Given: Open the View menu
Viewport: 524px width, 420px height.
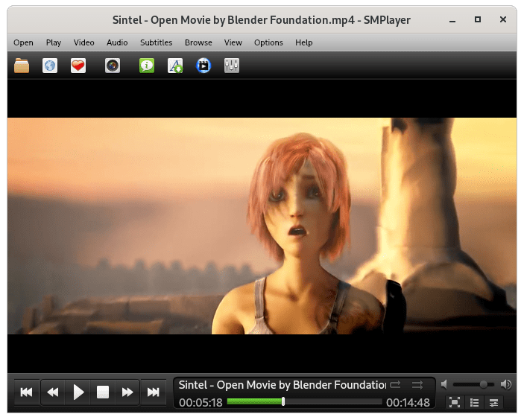Looking at the screenshot, I should 233,42.
